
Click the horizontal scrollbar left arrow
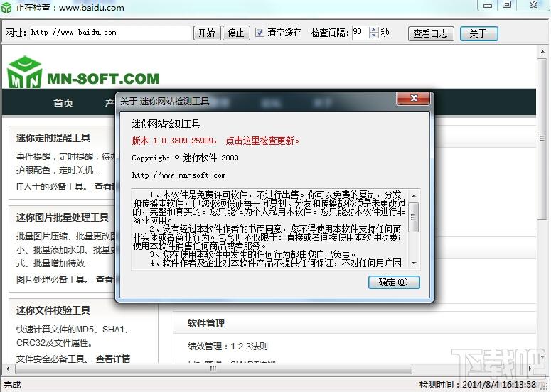coord(8,369)
